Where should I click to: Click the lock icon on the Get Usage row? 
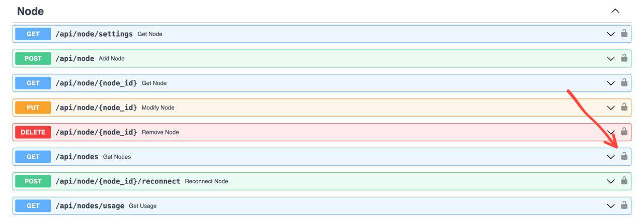[624, 205]
